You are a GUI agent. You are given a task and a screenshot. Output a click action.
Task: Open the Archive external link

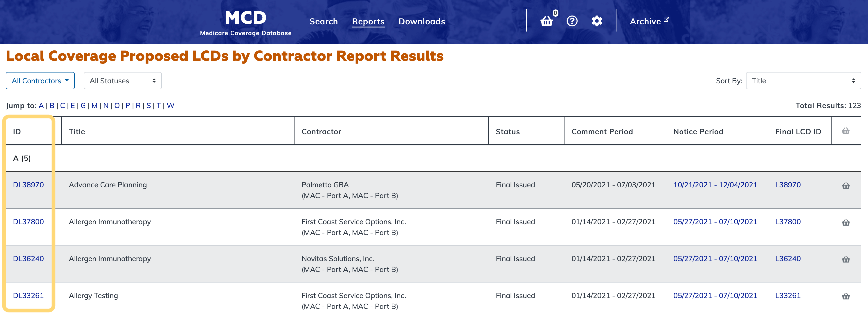(649, 22)
